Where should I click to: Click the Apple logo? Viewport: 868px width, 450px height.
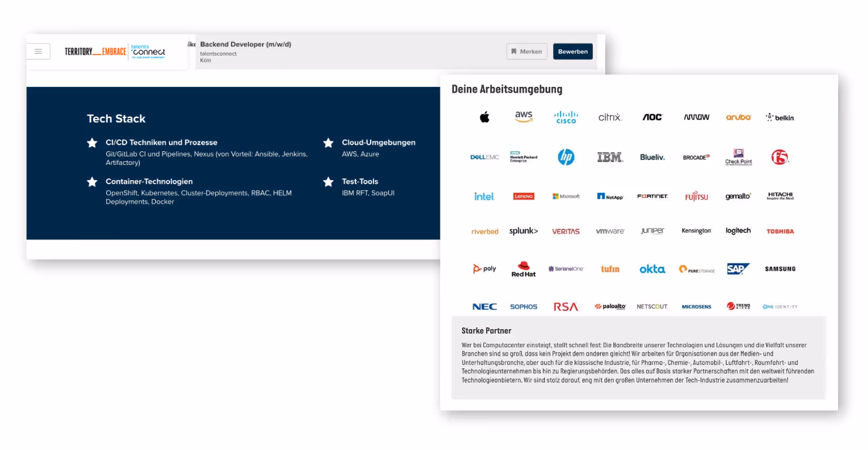484,117
